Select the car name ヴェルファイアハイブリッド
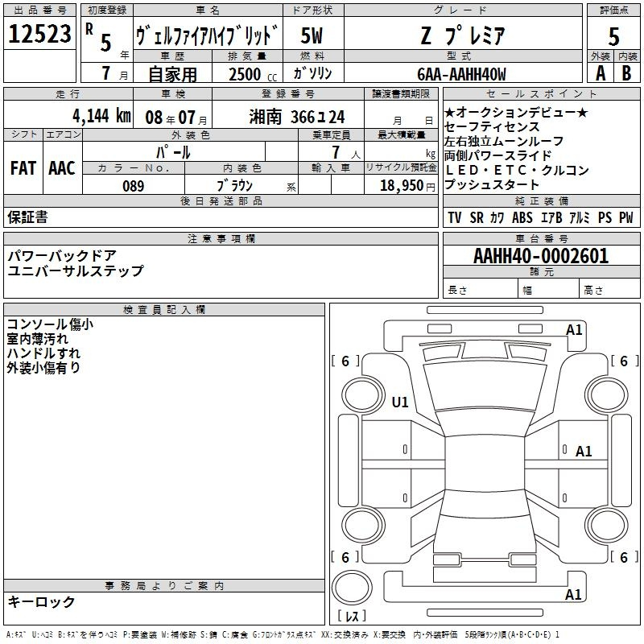The height and width of the screenshot is (644, 644). point(208,35)
